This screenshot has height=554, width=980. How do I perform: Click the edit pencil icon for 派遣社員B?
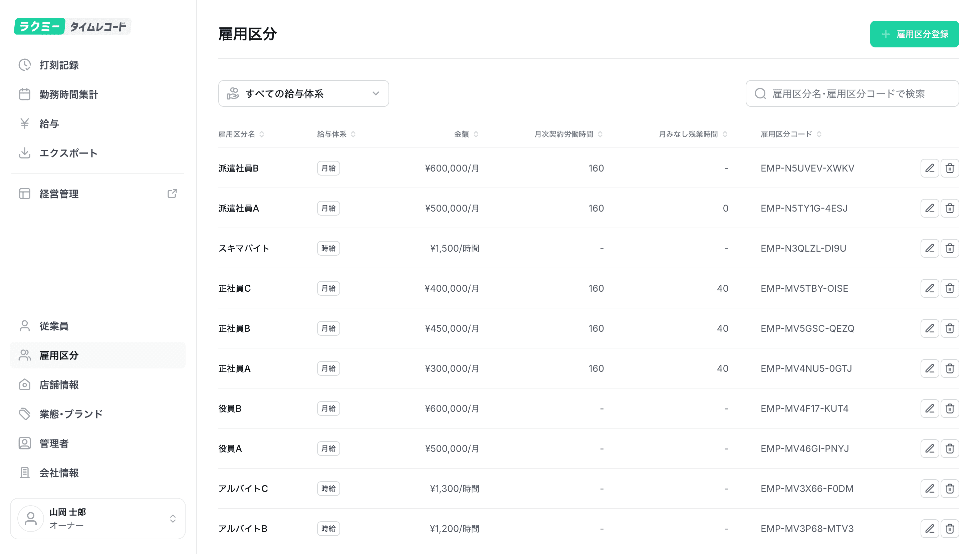pos(929,168)
